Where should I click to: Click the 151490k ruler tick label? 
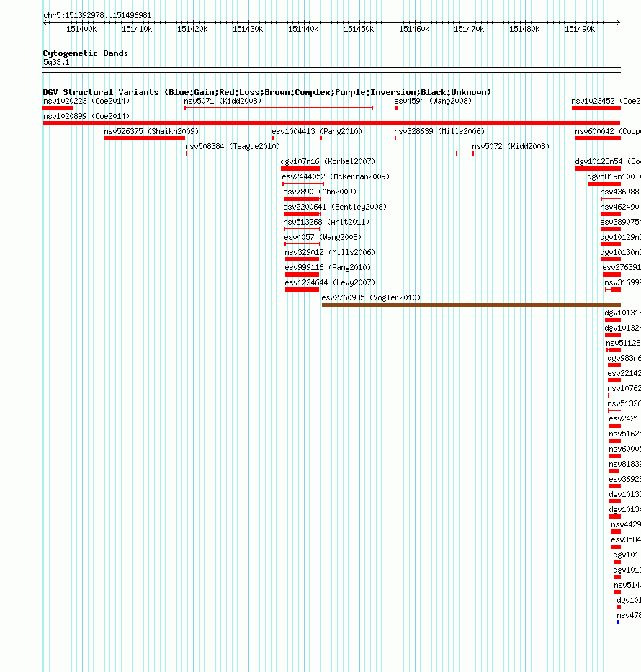click(x=580, y=29)
